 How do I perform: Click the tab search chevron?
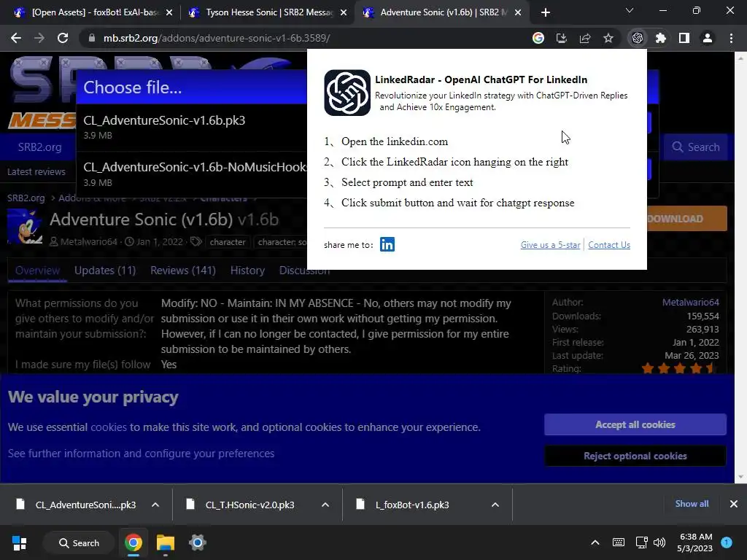pyautogui.click(x=630, y=10)
